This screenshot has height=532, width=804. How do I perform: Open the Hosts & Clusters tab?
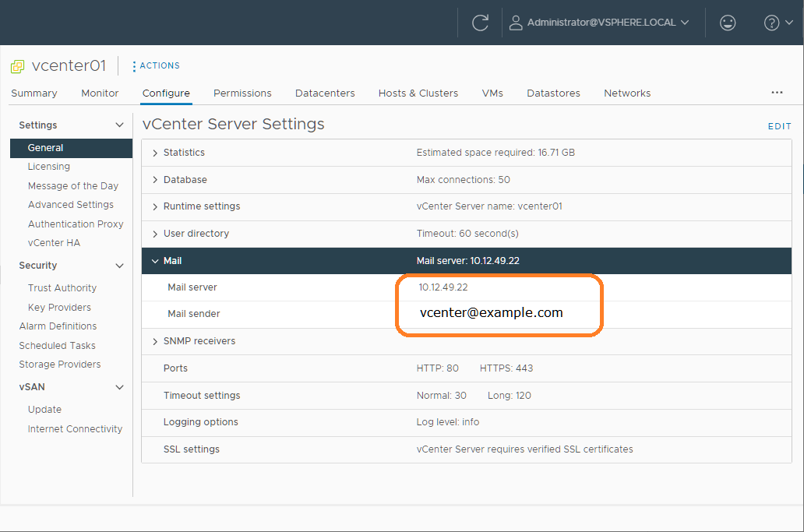coord(418,93)
